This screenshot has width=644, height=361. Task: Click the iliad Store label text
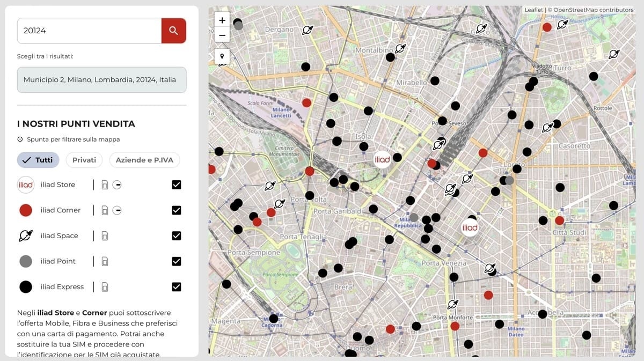58,185
